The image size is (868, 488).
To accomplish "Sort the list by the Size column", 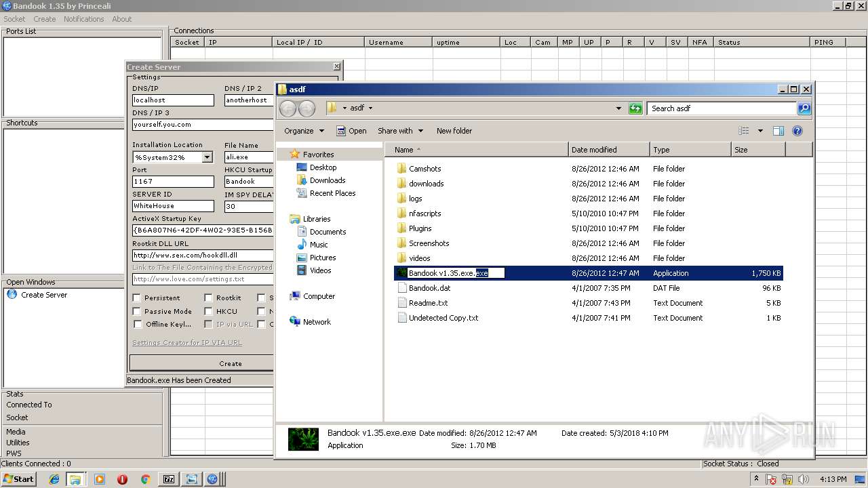I will pyautogui.click(x=758, y=150).
